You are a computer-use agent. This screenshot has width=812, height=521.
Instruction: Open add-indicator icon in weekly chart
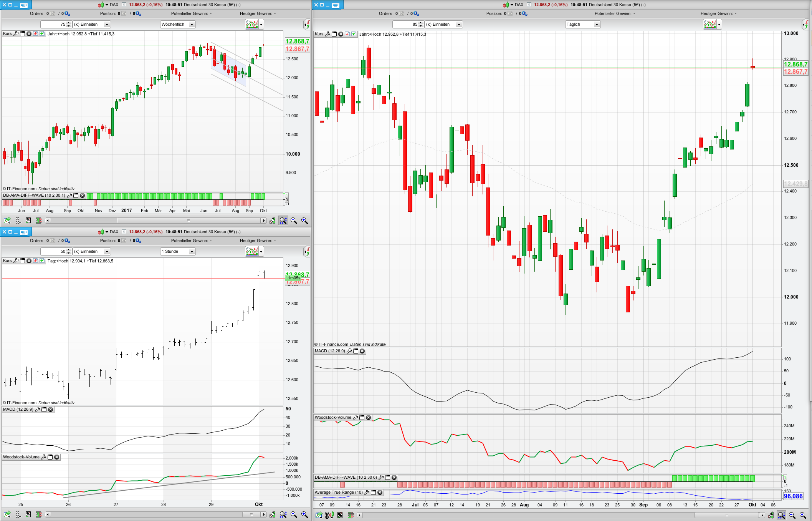click(252, 24)
